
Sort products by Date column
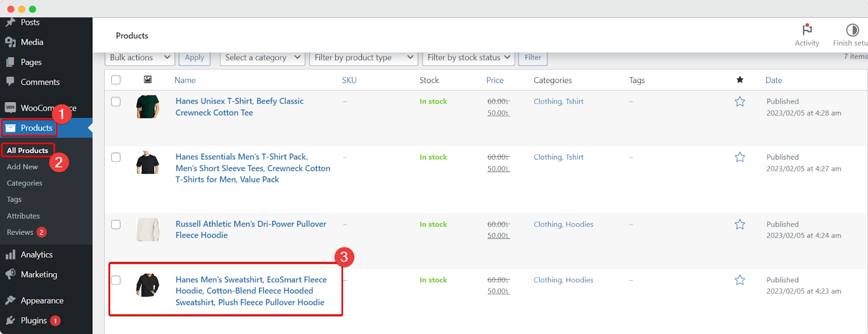pyautogui.click(x=774, y=80)
